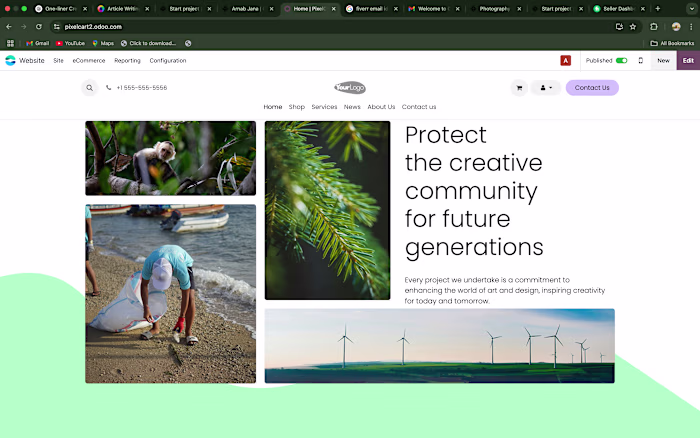The height and width of the screenshot is (438, 700).
Task: Go to the Home nav link
Action: point(273,107)
